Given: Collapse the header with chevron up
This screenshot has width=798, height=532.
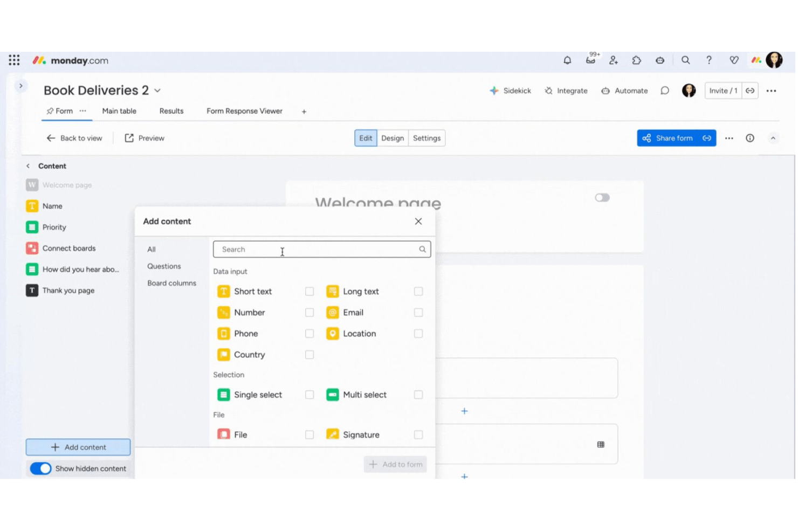Looking at the screenshot, I should [x=773, y=138].
